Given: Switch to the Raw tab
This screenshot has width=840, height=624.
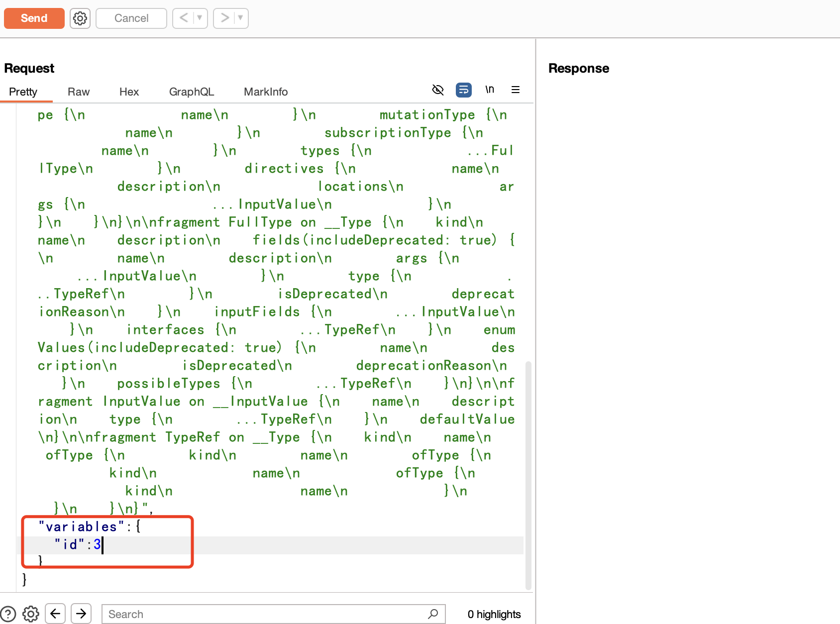Looking at the screenshot, I should pyautogui.click(x=79, y=92).
